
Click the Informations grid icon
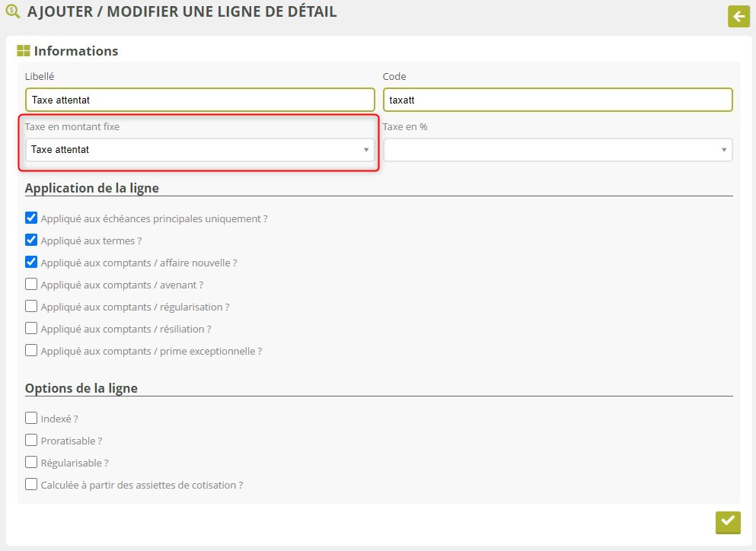click(24, 51)
